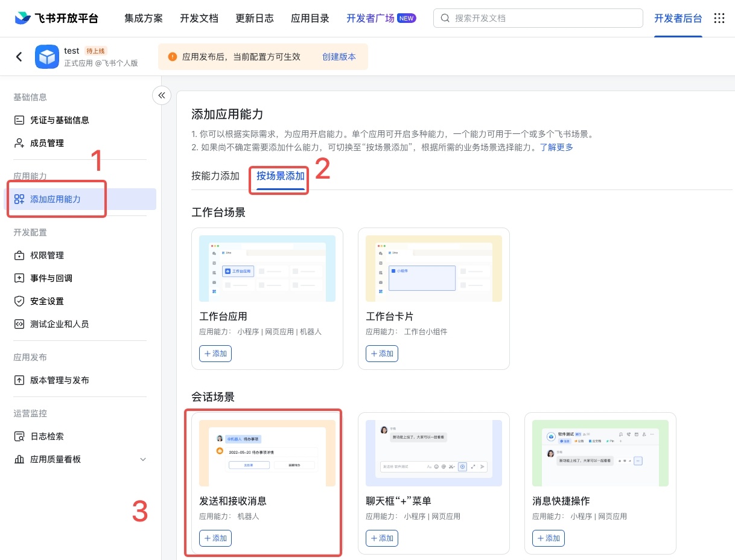
Task: Switch to 按能力添加 tab
Action: coord(215,176)
